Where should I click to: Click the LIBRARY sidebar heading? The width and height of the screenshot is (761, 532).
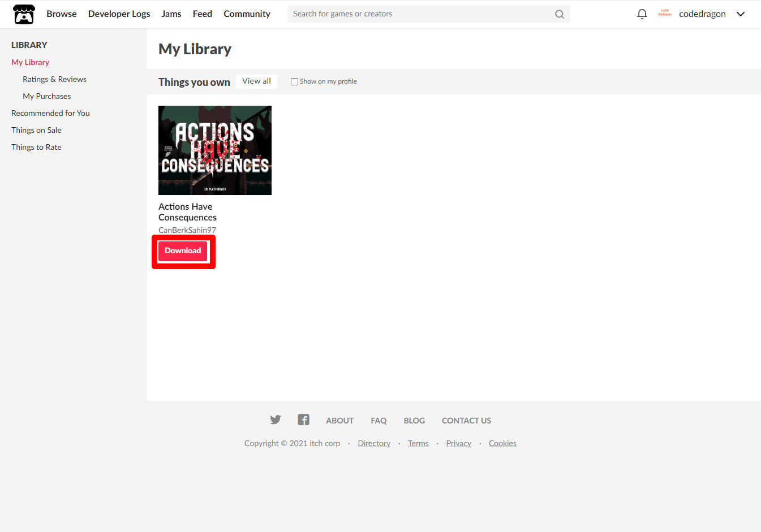point(29,45)
